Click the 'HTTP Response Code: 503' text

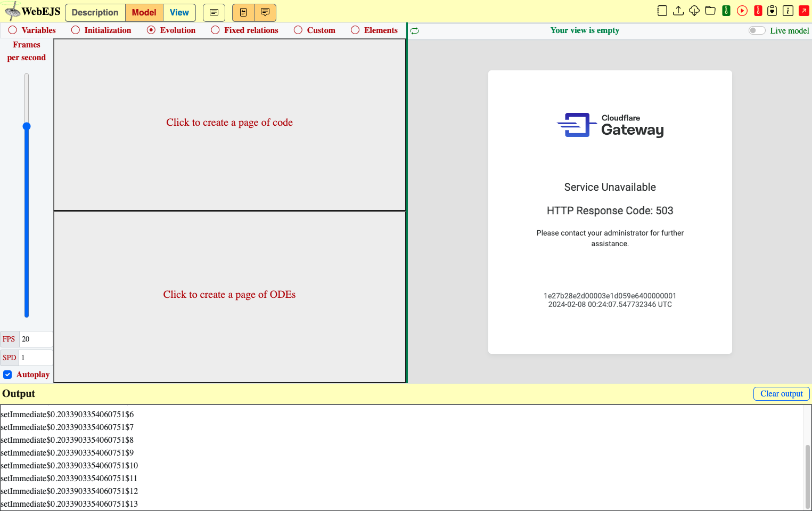(x=610, y=210)
